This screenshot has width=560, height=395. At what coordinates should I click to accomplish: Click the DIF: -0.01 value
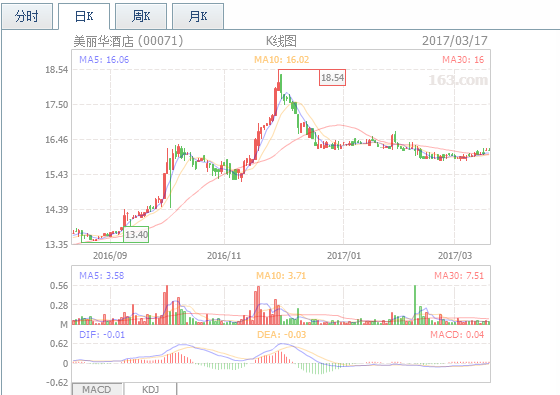pos(102,335)
